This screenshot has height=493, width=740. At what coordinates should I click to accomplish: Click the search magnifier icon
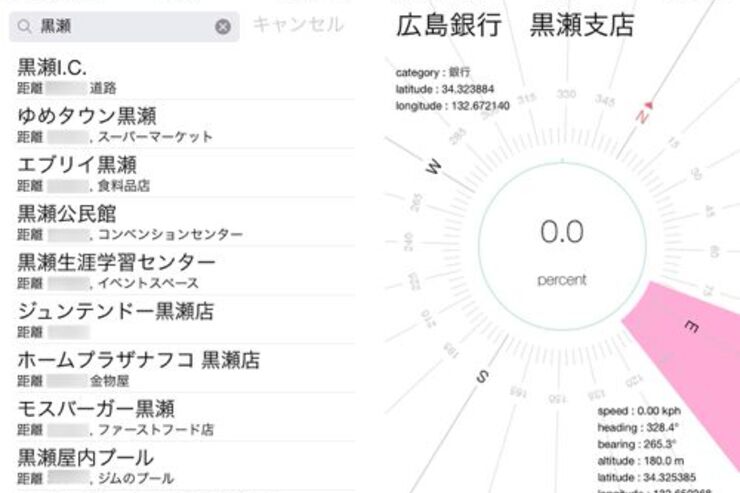[24, 26]
